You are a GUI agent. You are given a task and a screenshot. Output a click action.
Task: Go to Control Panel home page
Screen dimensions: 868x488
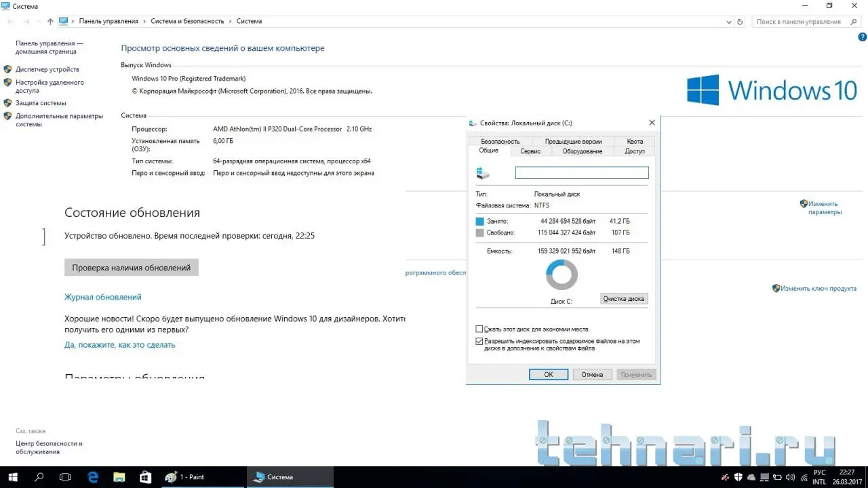click(x=49, y=47)
